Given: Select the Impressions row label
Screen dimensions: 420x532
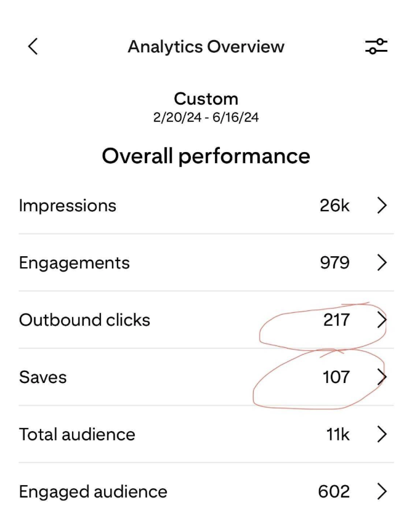Looking at the screenshot, I should tap(67, 206).
